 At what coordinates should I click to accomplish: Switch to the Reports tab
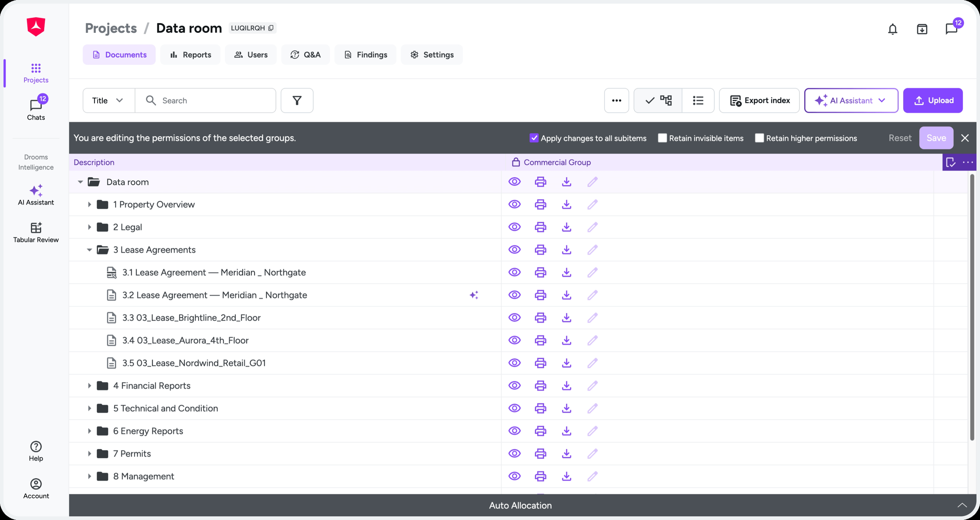[190, 55]
